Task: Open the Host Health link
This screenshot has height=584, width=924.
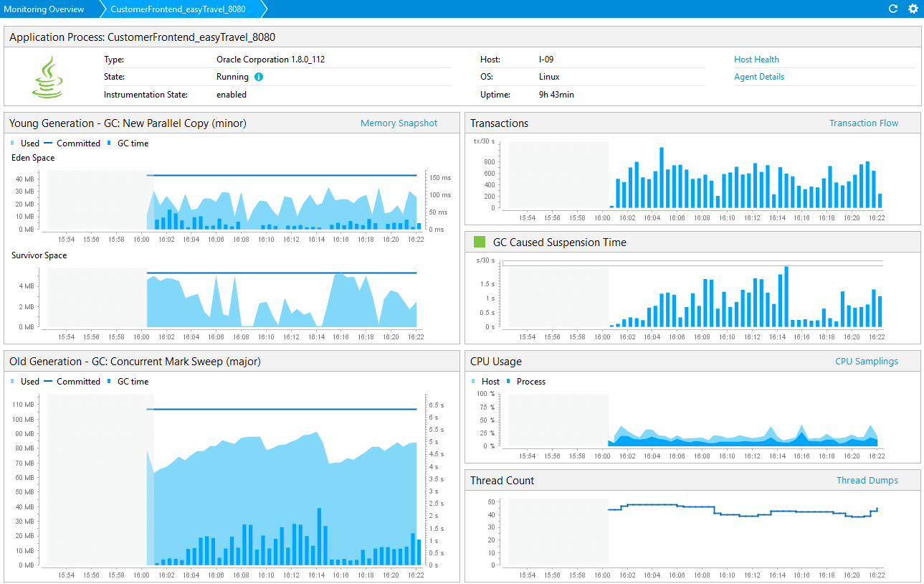Action: tap(756, 60)
